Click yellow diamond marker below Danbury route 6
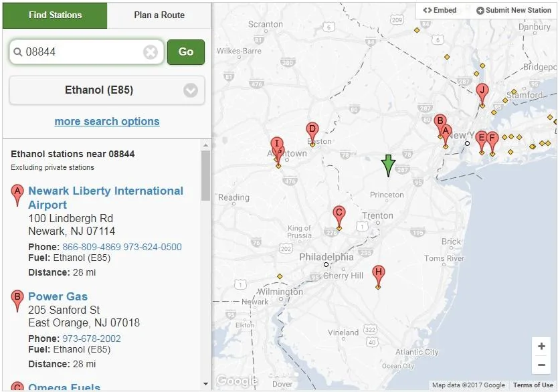 (x=447, y=57)
